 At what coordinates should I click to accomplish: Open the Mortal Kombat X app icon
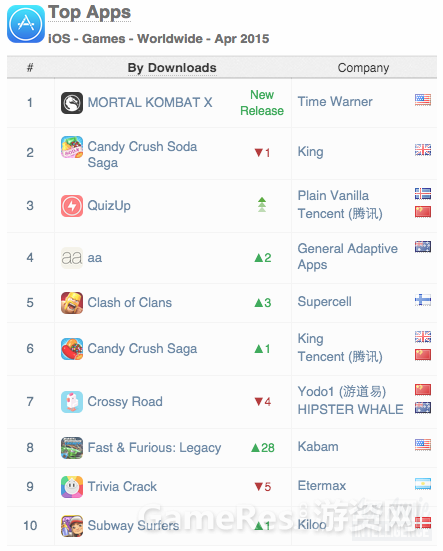72,103
